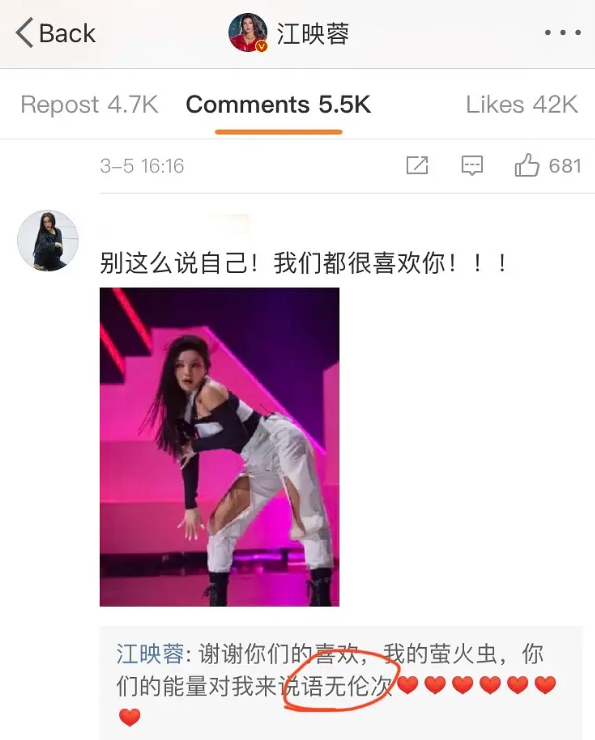Tap the Back chevron arrow
The image size is (595, 740).
click(x=24, y=33)
